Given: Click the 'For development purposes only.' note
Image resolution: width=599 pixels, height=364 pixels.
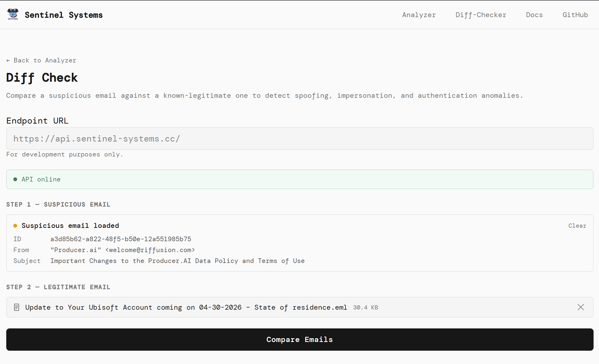Looking at the screenshot, I should click(65, 154).
